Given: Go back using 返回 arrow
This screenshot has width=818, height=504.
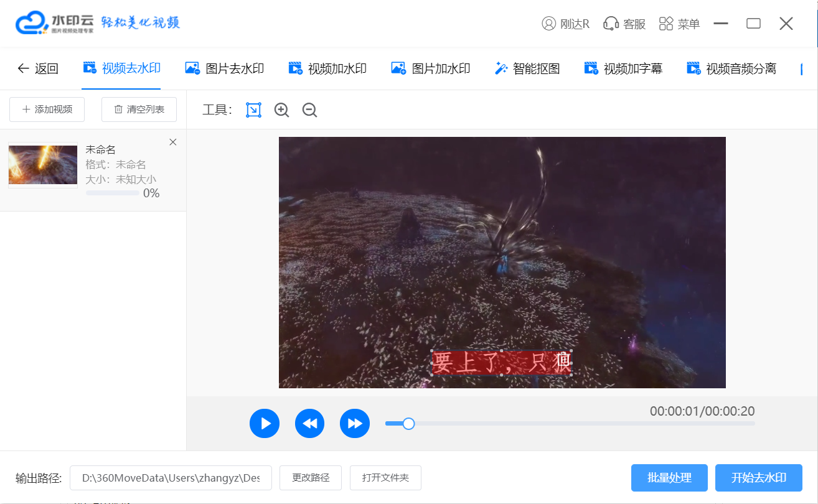Looking at the screenshot, I should pos(38,68).
